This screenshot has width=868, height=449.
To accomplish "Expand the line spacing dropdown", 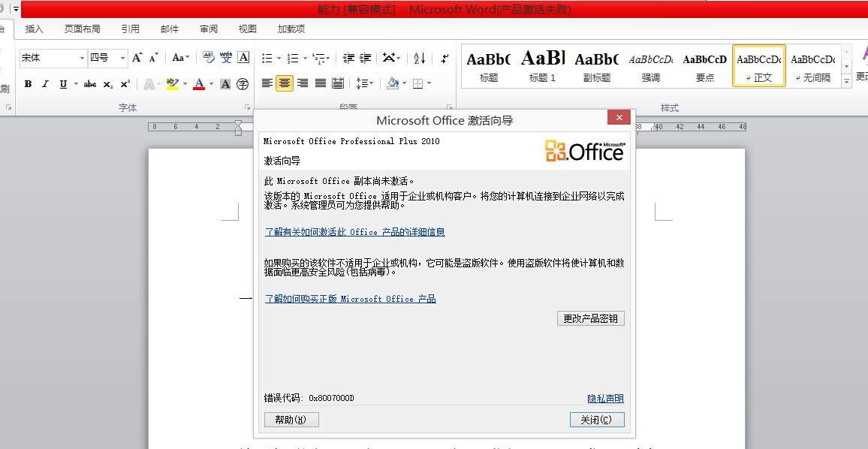I will [x=371, y=84].
